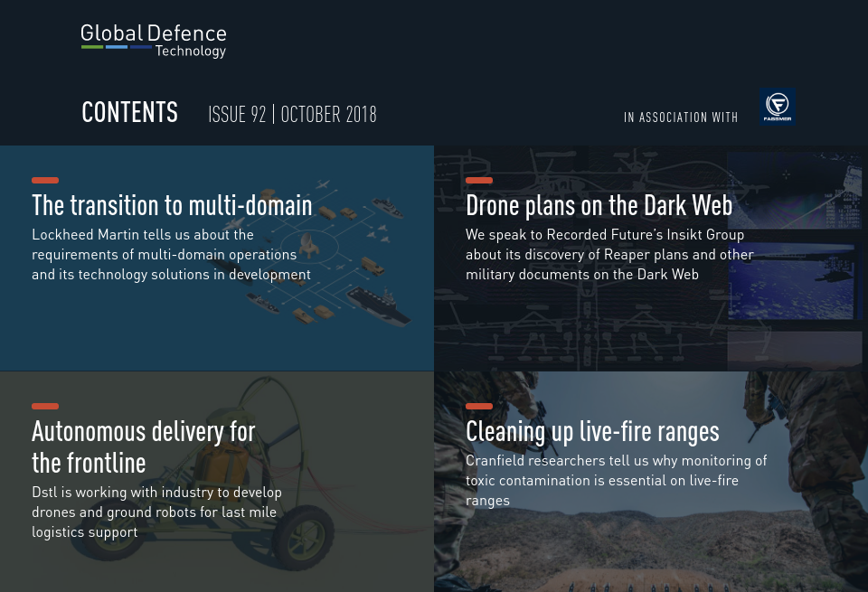This screenshot has width=868, height=592.
Task: Click the Global Defence Technology logo
Action: [154, 41]
